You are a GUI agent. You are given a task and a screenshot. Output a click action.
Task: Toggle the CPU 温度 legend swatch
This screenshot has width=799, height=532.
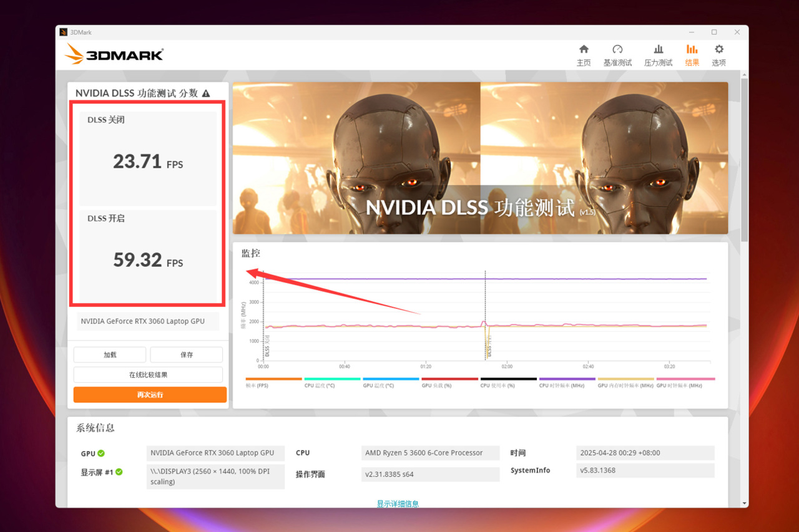(x=333, y=379)
